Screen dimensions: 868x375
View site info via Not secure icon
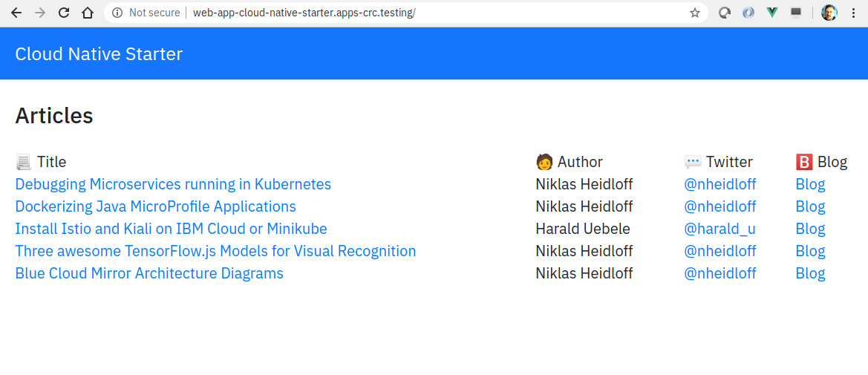click(x=117, y=13)
